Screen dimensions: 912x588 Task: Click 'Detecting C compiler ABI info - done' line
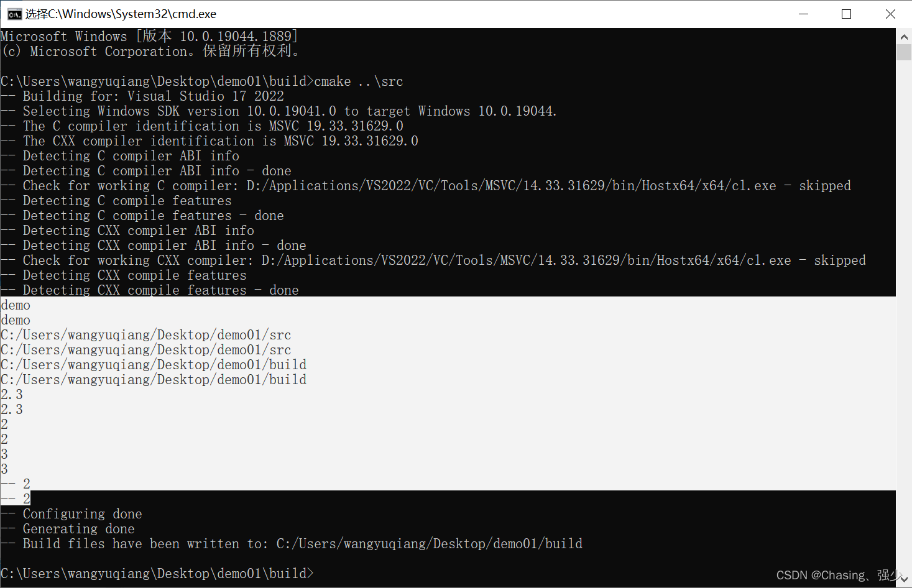point(146,171)
